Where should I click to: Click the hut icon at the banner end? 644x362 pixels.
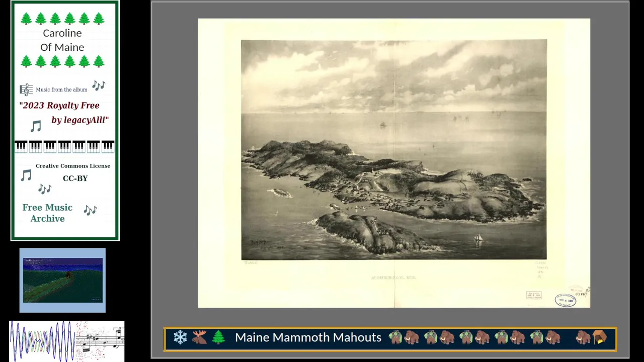[600, 337]
